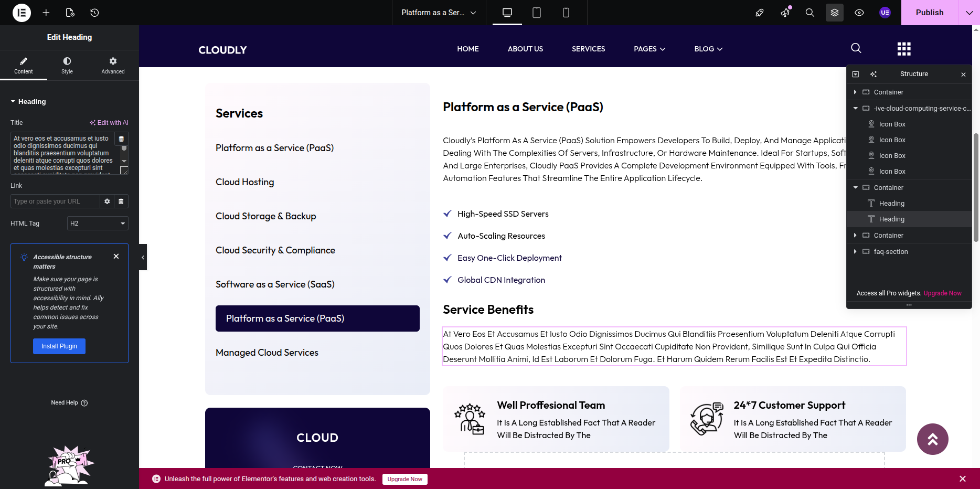
Task: Preview changes with the eye icon
Action: click(x=859, y=13)
